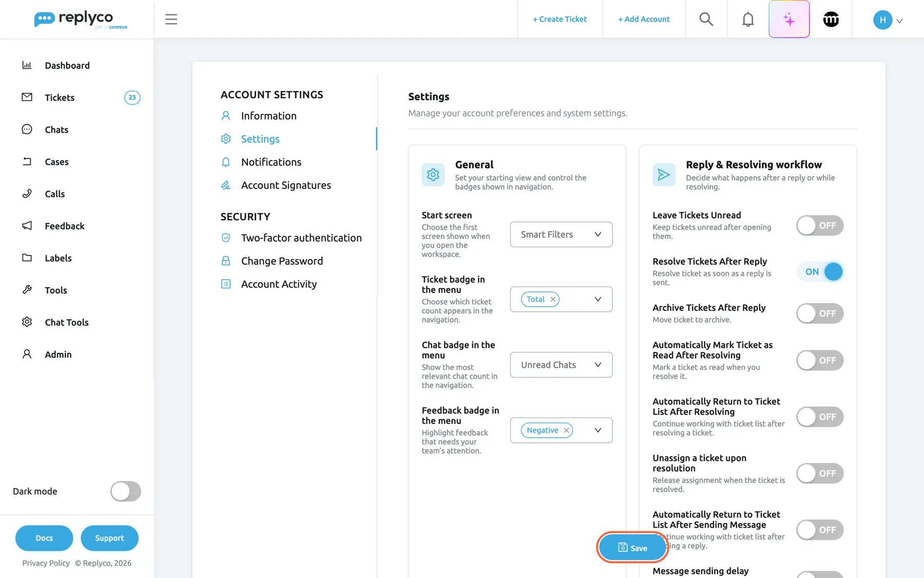This screenshot has width=924, height=578.
Task: Click the search magnifier icon
Action: [x=706, y=20]
